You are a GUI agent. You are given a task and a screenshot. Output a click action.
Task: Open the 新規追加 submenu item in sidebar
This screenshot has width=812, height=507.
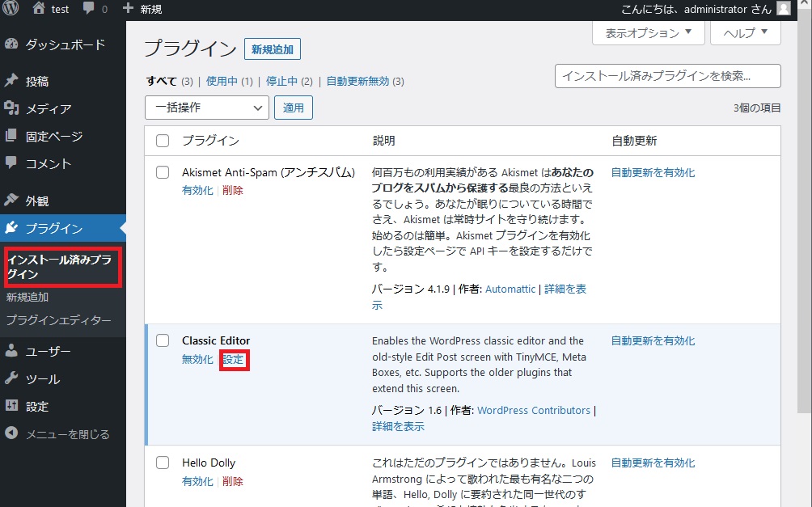coord(27,298)
